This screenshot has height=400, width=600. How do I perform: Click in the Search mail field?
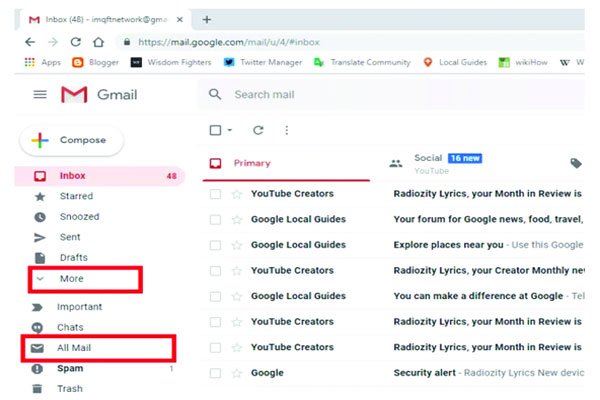click(x=390, y=94)
